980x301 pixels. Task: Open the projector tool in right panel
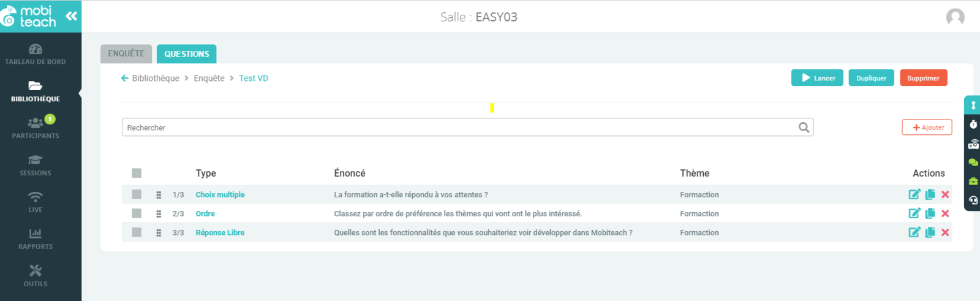point(973,144)
